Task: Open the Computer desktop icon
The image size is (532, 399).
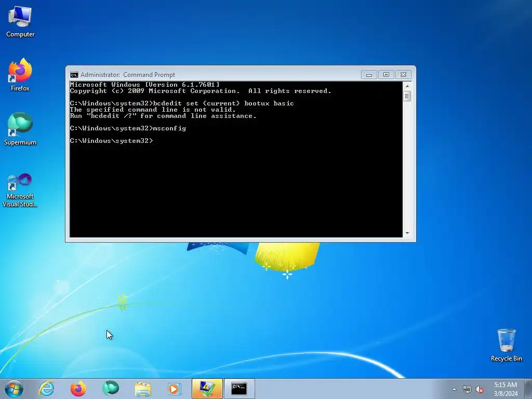Action: click(x=20, y=22)
